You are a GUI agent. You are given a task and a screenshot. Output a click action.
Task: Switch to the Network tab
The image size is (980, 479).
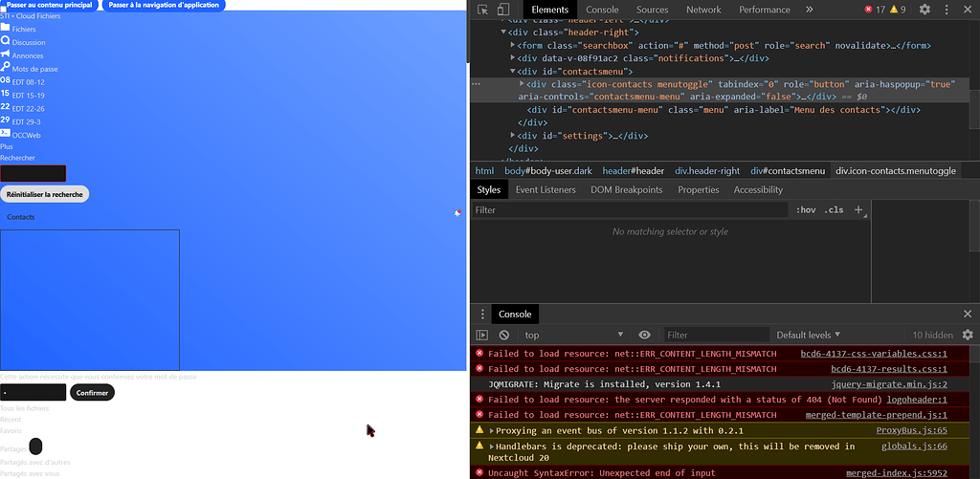click(703, 10)
